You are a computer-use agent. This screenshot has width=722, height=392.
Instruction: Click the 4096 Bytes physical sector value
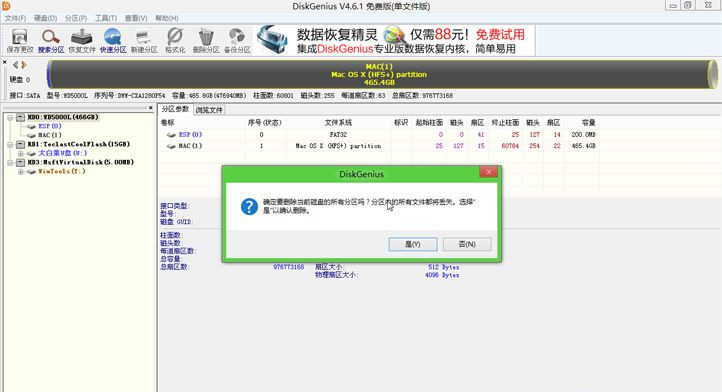pos(442,275)
